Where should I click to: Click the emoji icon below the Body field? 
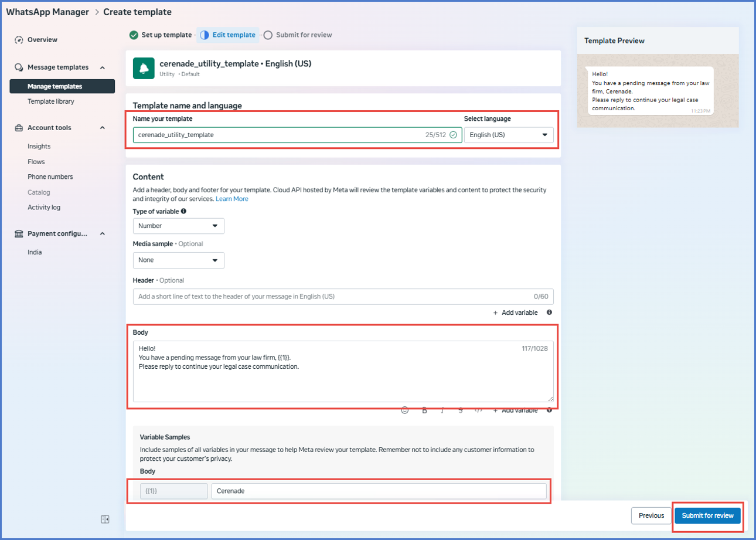point(405,410)
